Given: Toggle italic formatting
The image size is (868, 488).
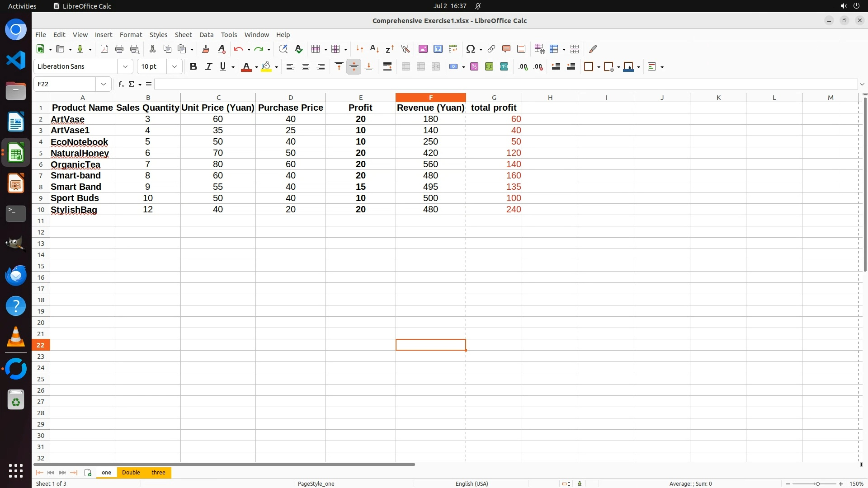Looking at the screenshot, I should tap(208, 66).
